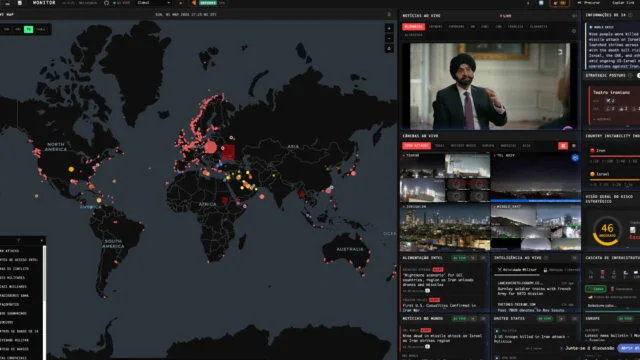
Task: Click the red Iran instability bar
Action: click(615, 156)
